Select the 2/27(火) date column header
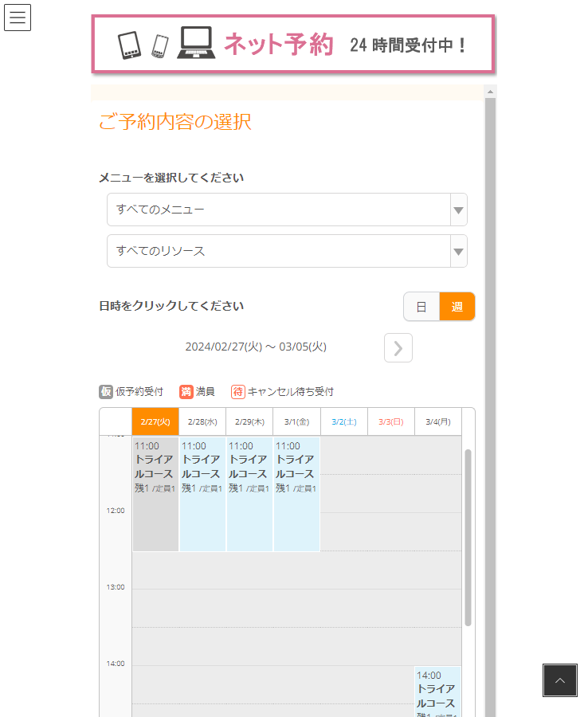The width and height of the screenshot is (588, 717). pos(155,421)
